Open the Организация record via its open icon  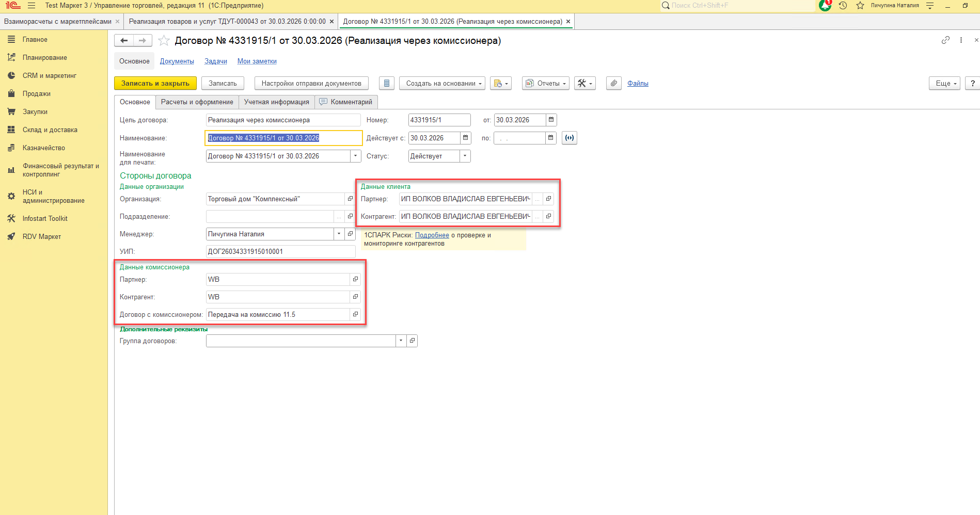(x=350, y=199)
